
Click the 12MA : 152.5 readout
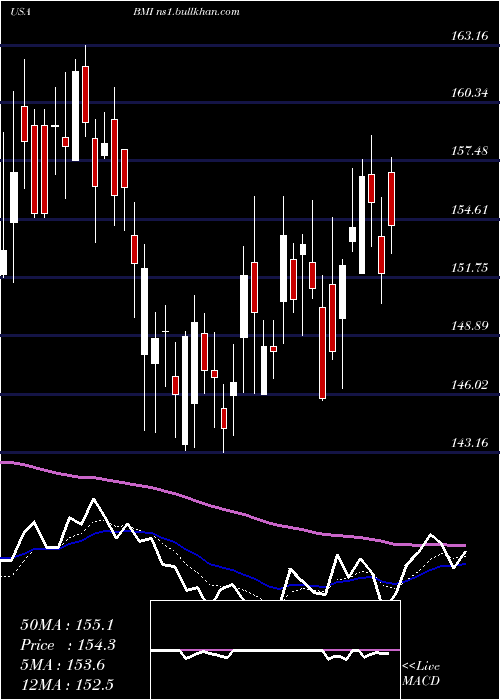(67, 684)
